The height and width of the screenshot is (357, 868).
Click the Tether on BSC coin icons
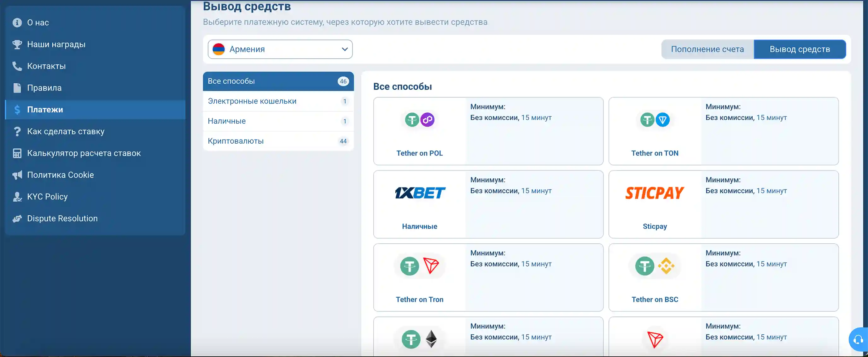[655, 266]
